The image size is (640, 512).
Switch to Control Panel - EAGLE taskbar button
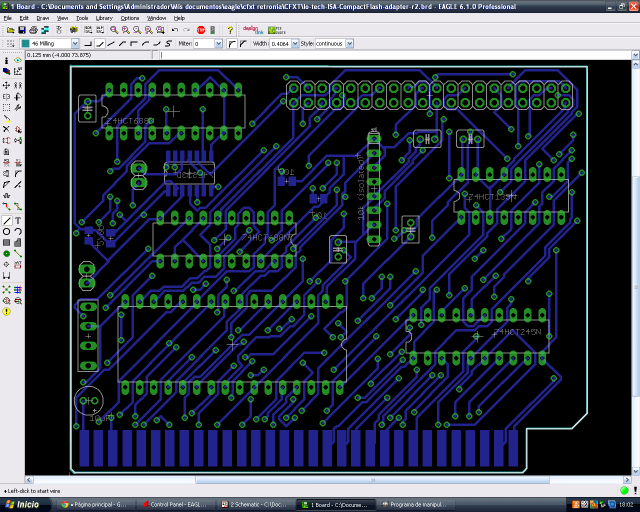(x=176, y=505)
